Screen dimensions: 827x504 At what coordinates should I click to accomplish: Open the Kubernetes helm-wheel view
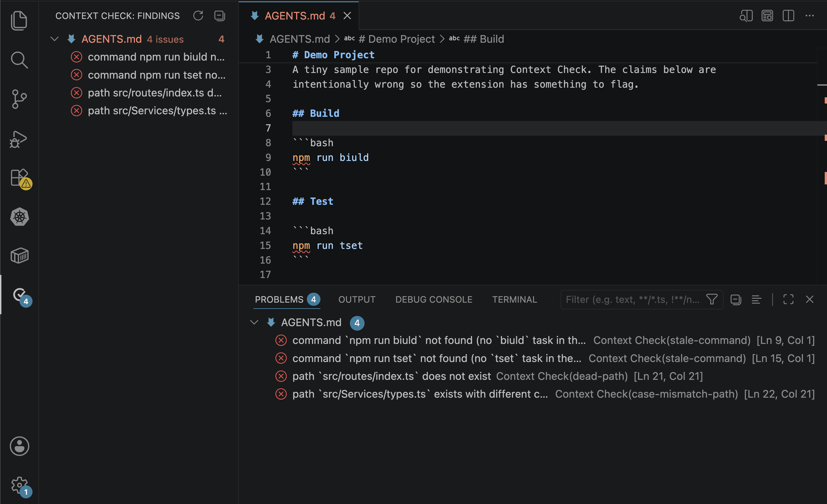point(20,217)
